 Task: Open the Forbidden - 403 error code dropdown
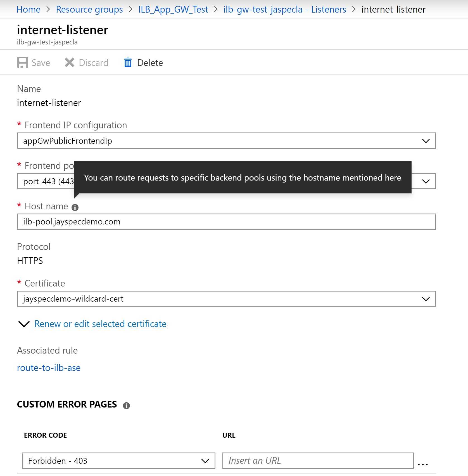pyautogui.click(x=118, y=461)
